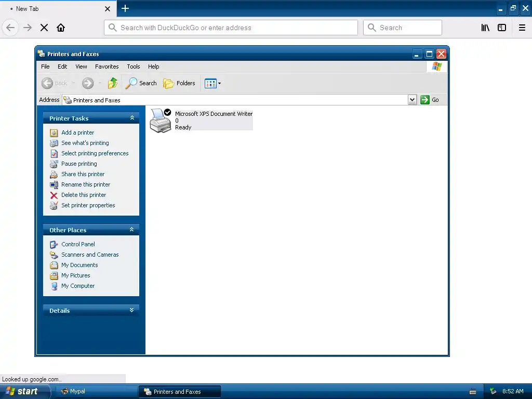This screenshot has height=399, width=532.
Task: Toggle the Folders pane toolbar button
Action: click(179, 83)
